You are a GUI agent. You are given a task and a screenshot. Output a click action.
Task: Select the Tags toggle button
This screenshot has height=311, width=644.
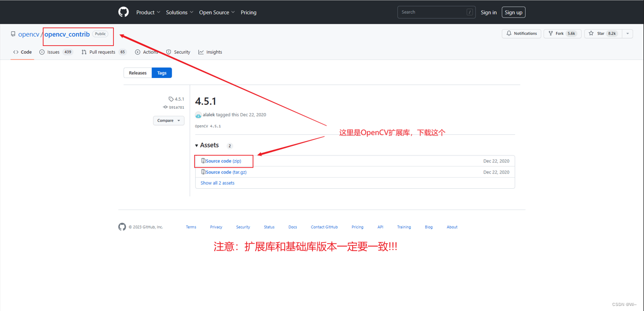pos(162,73)
